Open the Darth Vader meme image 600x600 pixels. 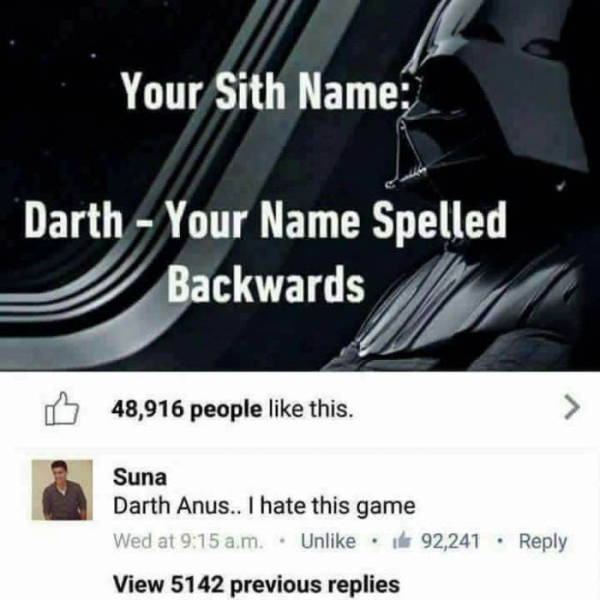(300, 185)
